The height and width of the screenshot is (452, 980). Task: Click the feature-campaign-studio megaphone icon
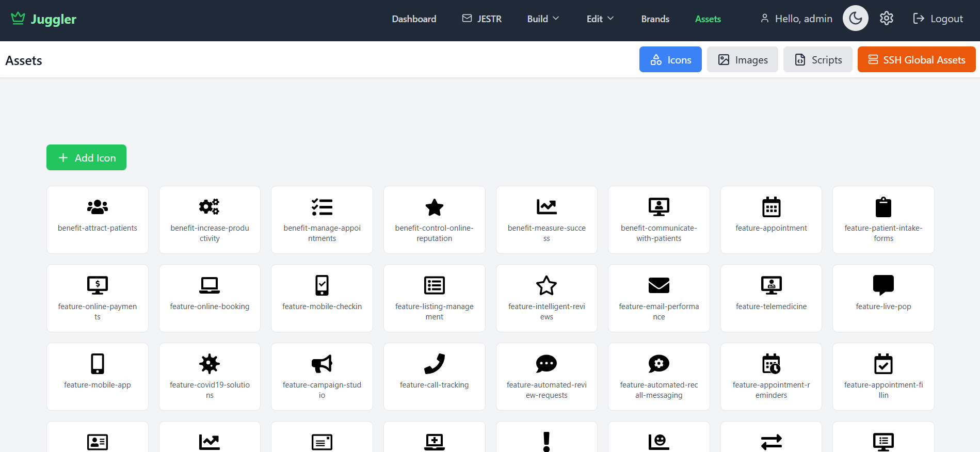[x=322, y=364]
